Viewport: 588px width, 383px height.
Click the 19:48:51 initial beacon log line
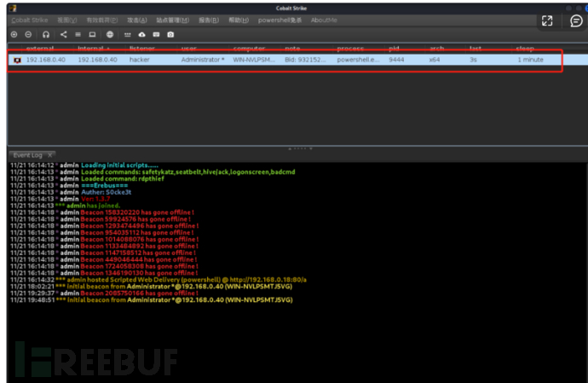pyautogui.click(x=152, y=300)
